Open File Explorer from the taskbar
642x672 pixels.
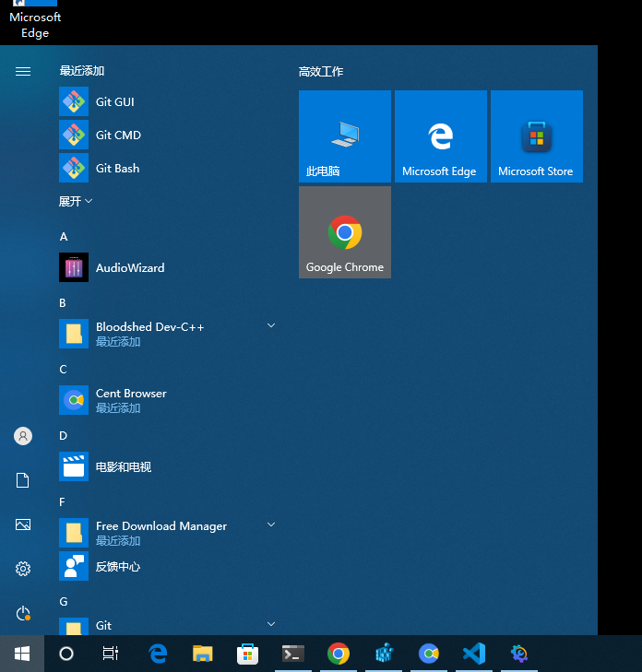coord(203,654)
